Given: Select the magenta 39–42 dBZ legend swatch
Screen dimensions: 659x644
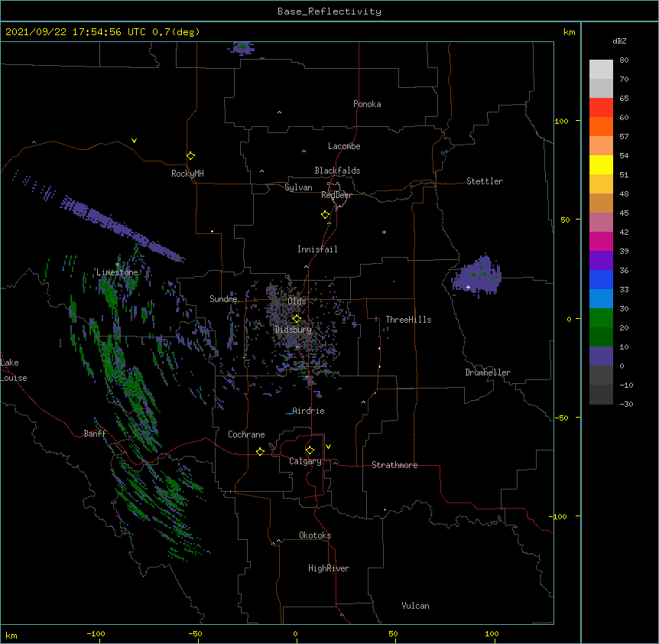Looking at the screenshot, I should (601, 241).
